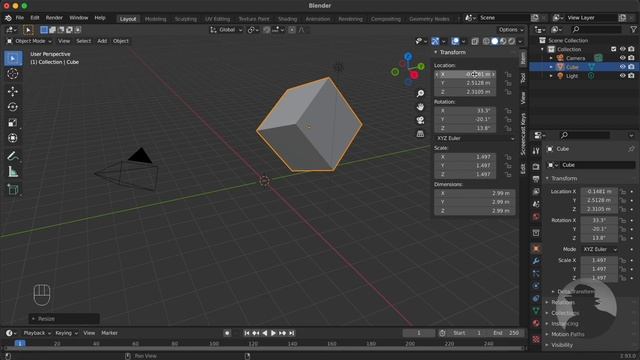This screenshot has height=360, width=640.
Task: Select the Rotate tool
Action: [x=13, y=107]
